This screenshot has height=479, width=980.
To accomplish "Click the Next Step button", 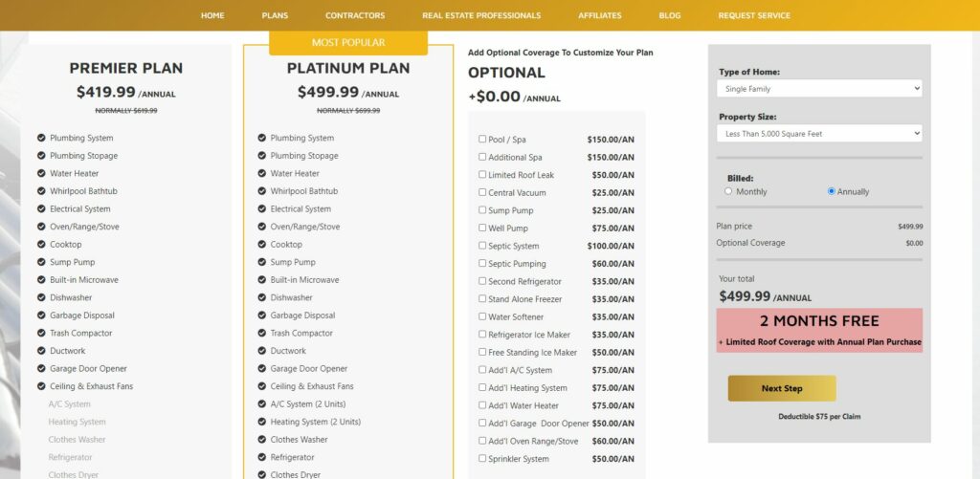I will pyautogui.click(x=782, y=388).
